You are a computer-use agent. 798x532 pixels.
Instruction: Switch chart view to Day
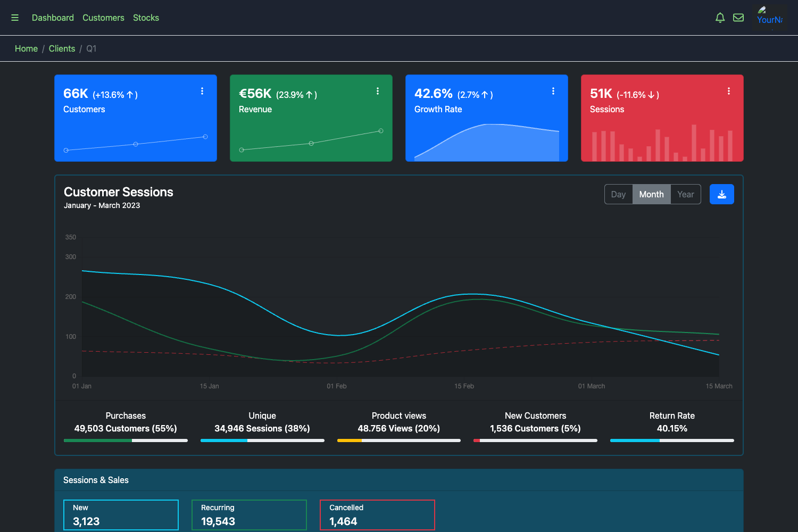(x=618, y=194)
